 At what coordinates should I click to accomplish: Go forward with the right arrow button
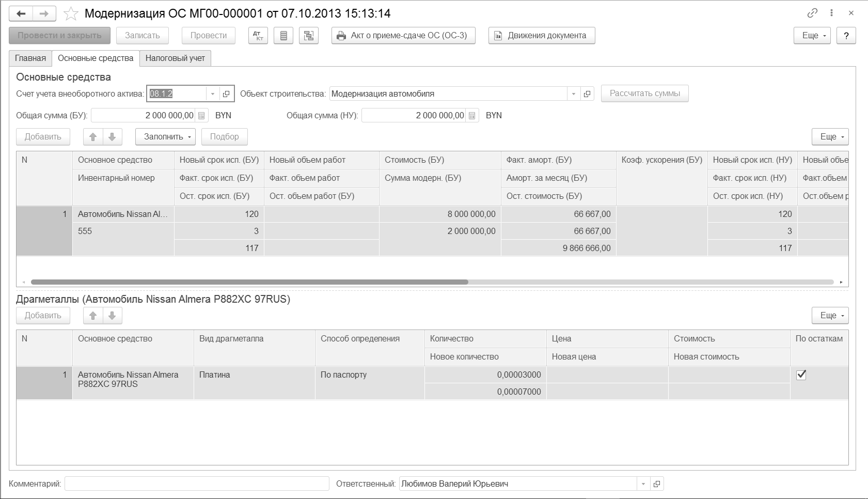click(44, 13)
